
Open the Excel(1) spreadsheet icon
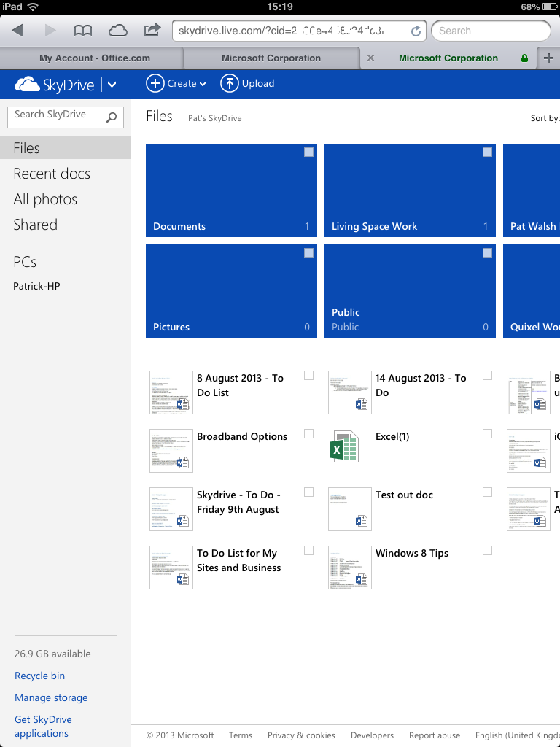tap(344, 446)
